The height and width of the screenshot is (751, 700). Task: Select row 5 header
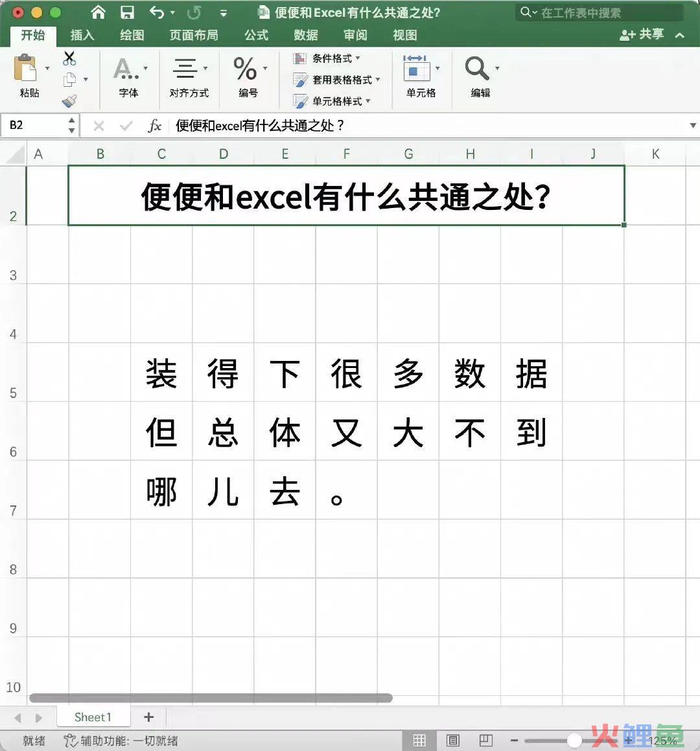[x=13, y=373]
